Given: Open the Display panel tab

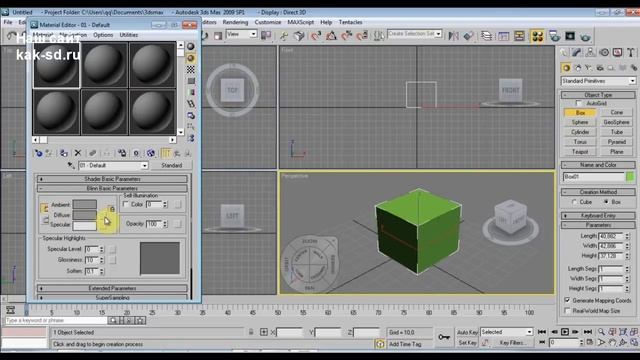Looking at the screenshot, I should click(618, 52).
